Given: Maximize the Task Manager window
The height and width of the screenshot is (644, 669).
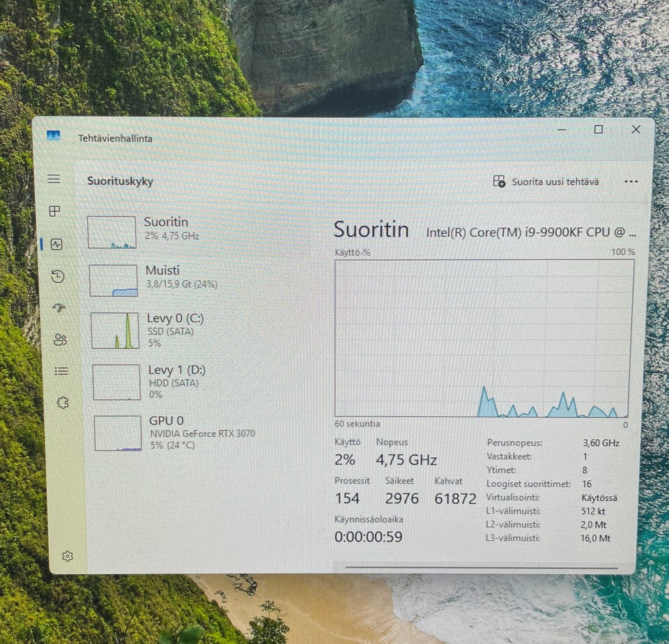Looking at the screenshot, I should pos(598,130).
